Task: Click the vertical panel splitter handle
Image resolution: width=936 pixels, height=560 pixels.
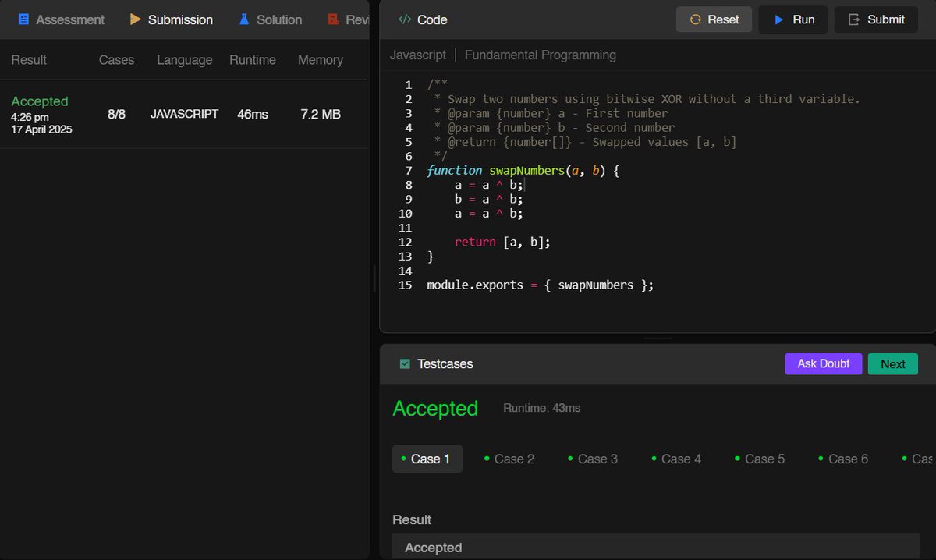Action: point(374,278)
